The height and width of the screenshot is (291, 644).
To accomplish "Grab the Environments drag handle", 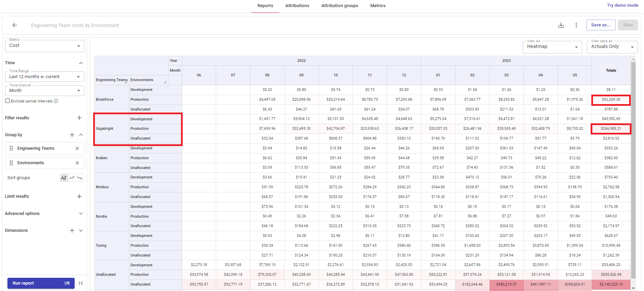I will [11, 163].
